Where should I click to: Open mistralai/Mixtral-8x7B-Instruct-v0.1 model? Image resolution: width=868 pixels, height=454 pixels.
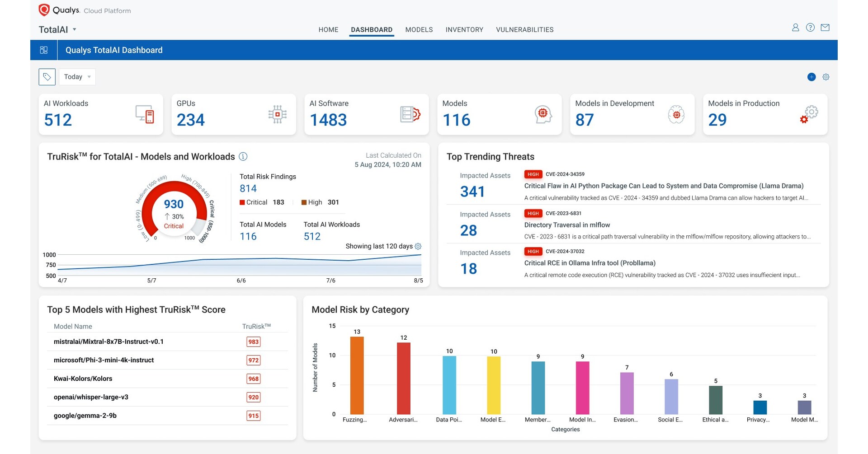click(108, 342)
